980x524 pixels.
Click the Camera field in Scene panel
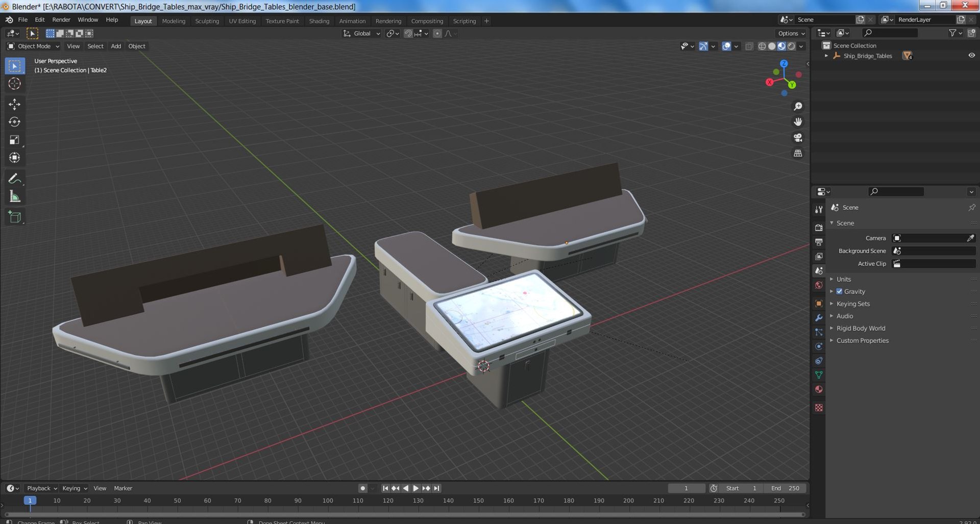pos(934,238)
